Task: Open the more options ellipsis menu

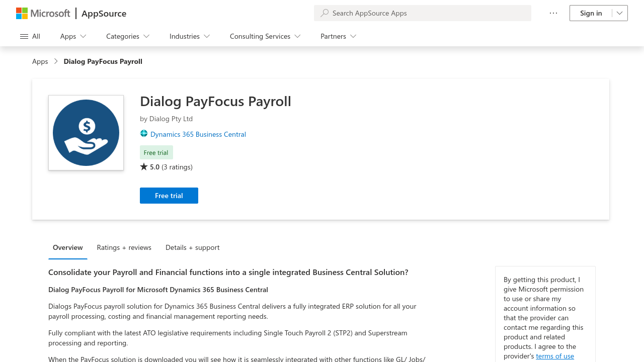Action: [553, 13]
